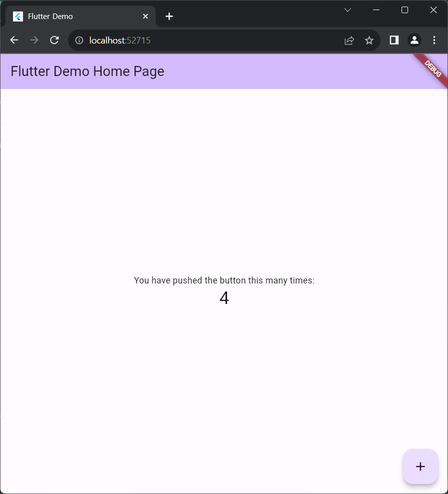Viewport: 448px width, 494px height.
Task: Open Chrome's three-dot menu
Action: [x=434, y=40]
